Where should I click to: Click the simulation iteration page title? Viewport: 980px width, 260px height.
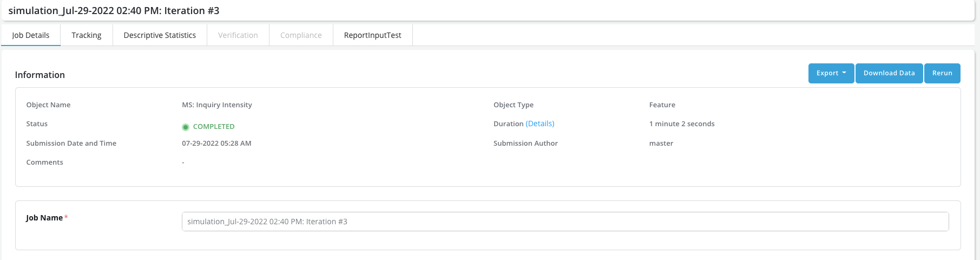coord(114,11)
